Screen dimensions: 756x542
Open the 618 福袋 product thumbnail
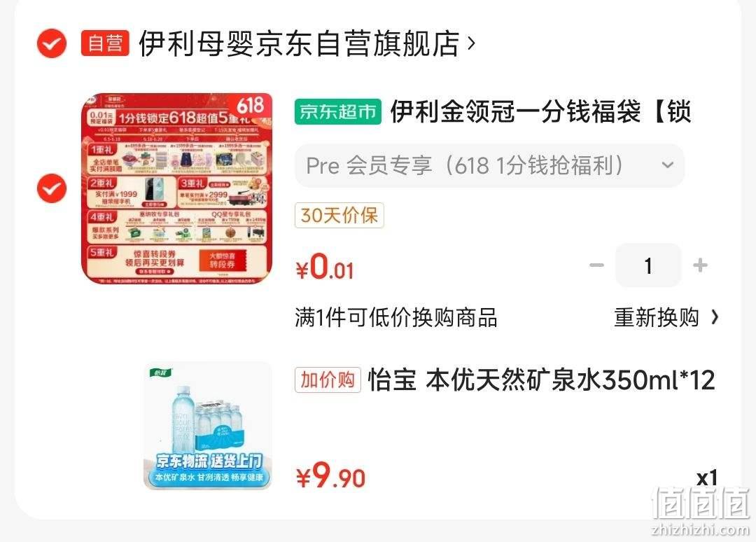[x=176, y=188]
